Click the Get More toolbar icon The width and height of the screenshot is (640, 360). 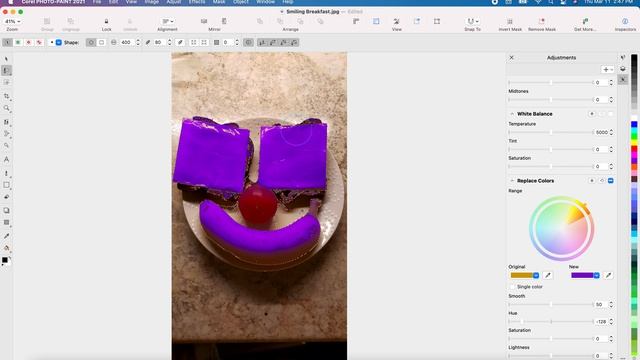(x=585, y=21)
